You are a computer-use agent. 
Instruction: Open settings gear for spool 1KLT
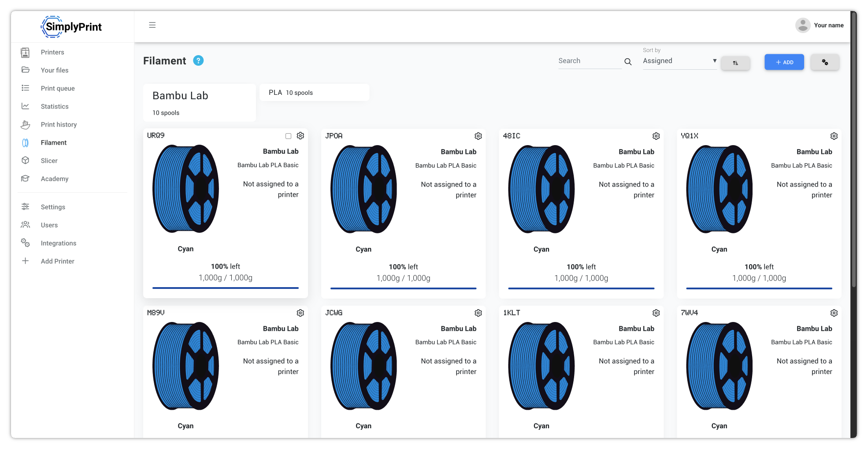656,313
